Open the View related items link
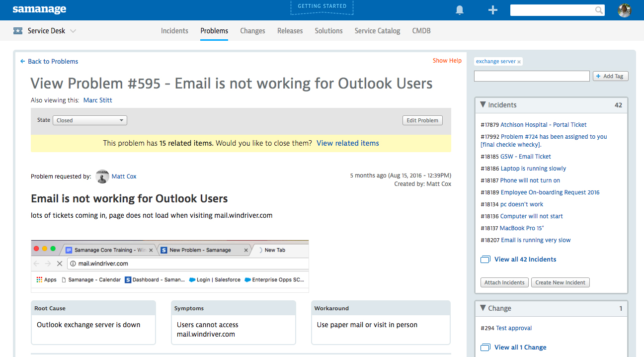Viewport: 644px width, 357px height. (348, 143)
